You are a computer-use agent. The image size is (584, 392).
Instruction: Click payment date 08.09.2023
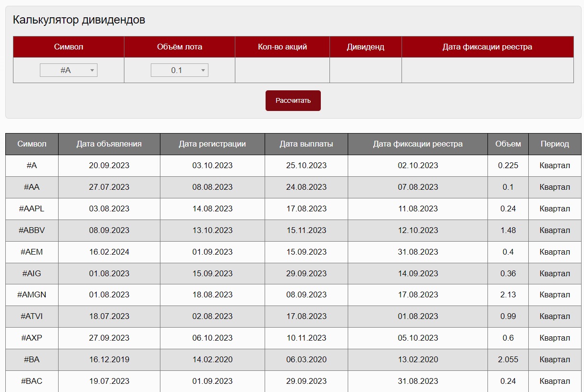306,295
